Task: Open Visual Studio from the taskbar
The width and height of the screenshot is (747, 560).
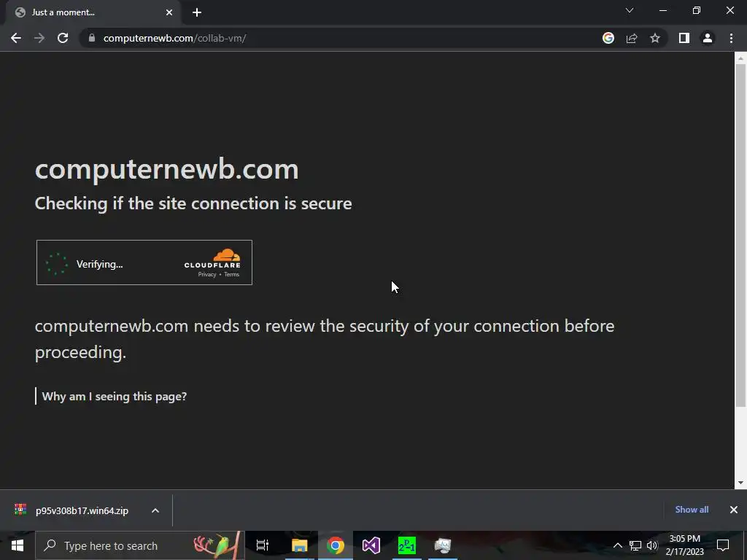Action: 371,545
